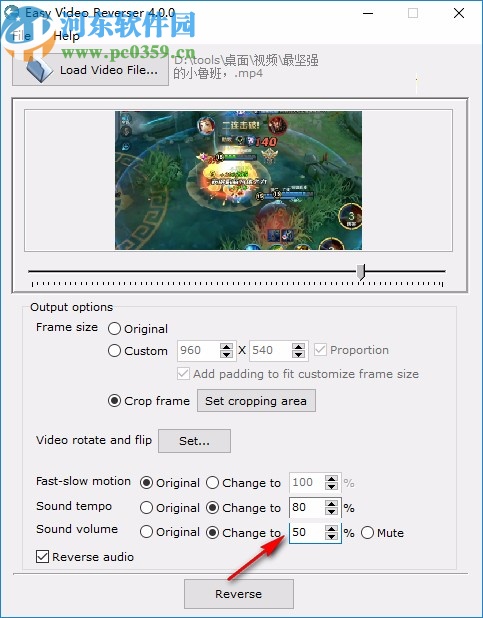
Task: Click the fast-slow motion field showing 100
Action: tap(308, 483)
